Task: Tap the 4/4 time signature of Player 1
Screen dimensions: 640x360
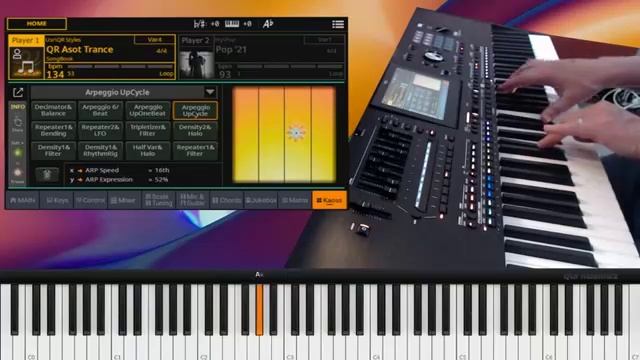Action: pos(162,51)
